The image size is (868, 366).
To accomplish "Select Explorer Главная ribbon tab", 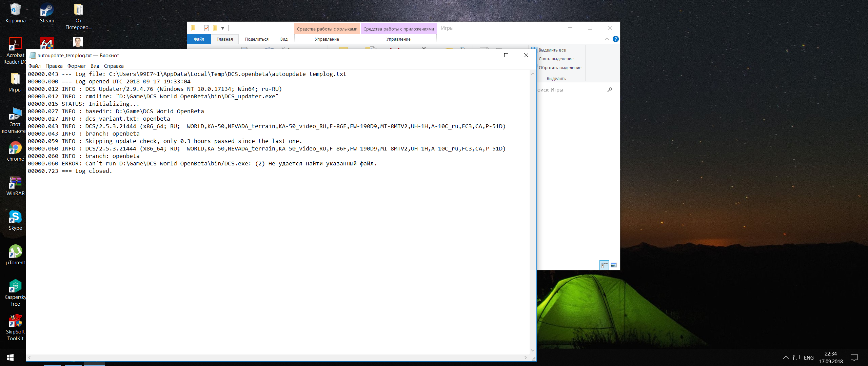I will point(225,39).
